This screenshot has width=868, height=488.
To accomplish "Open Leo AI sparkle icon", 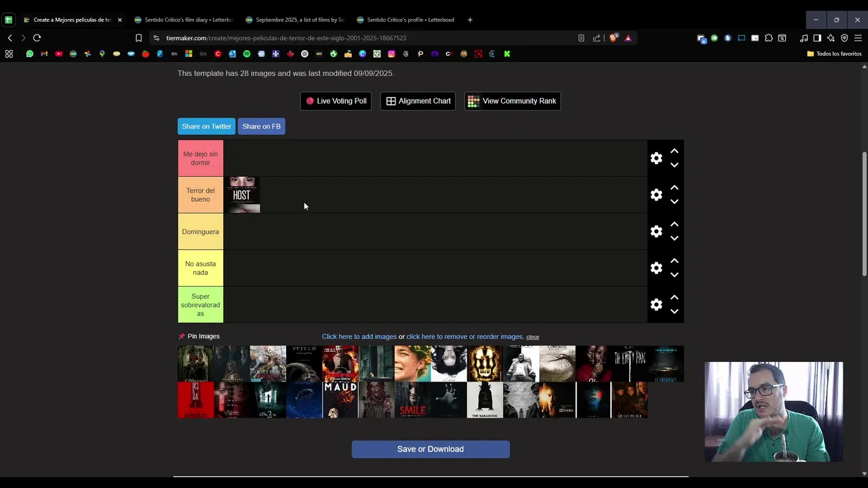I will 831,38.
